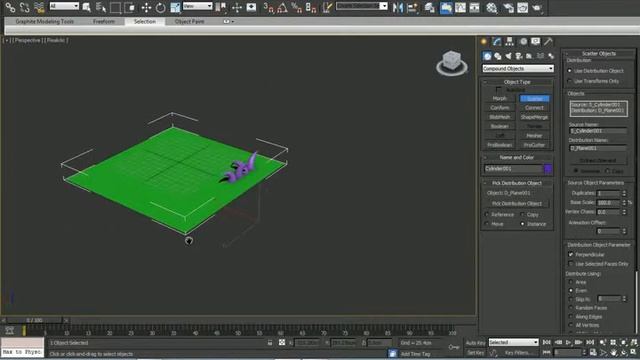The height and width of the screenshot is (360, 640).
Task: Open the View reference coordinate dropdown
Action: (x=198, y=6)
